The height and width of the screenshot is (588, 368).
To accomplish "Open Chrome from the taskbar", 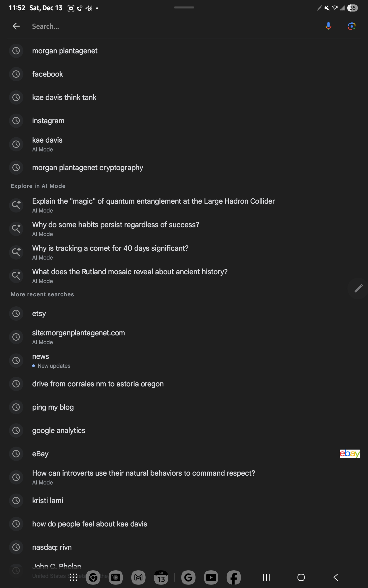I will pos(93,577).
